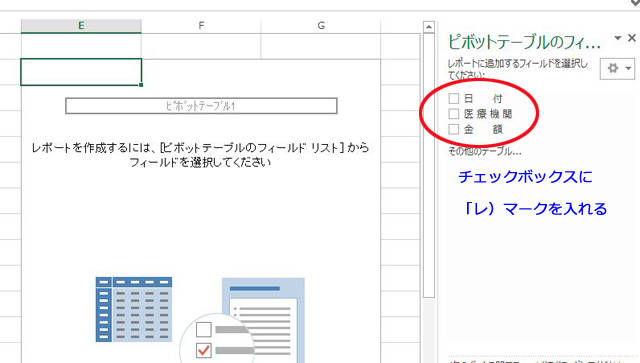The height and width of the screenshot is (363, 640).
Task: Click the 医療機関 field label
Action: [x=488, y=114]
